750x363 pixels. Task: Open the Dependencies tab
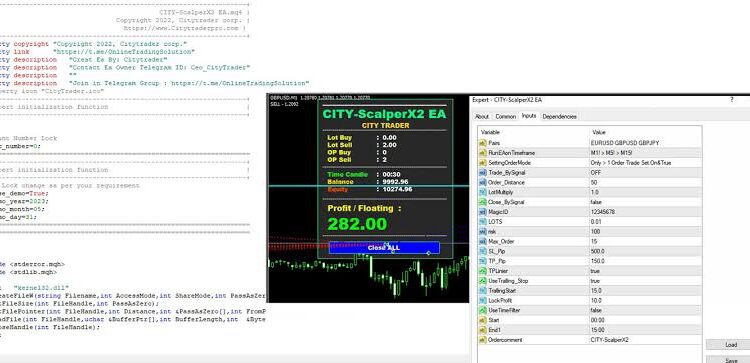[x=560, y=116]
